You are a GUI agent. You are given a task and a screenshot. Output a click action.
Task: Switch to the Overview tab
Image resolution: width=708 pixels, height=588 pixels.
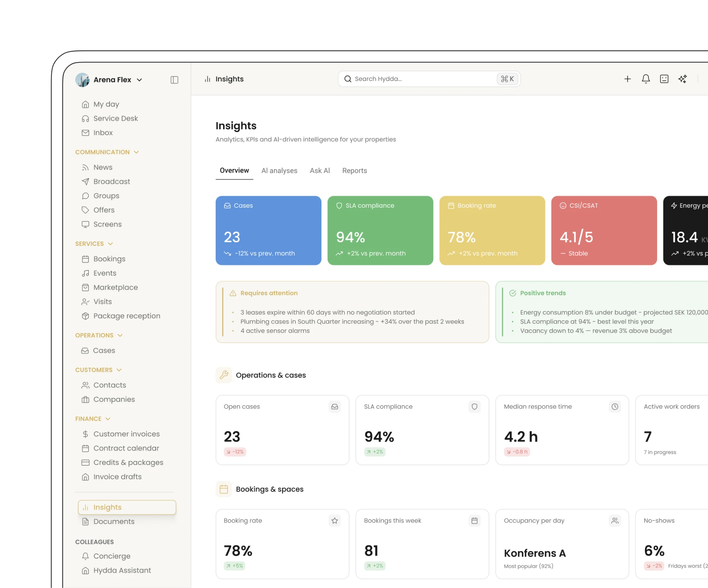point(234,170)
